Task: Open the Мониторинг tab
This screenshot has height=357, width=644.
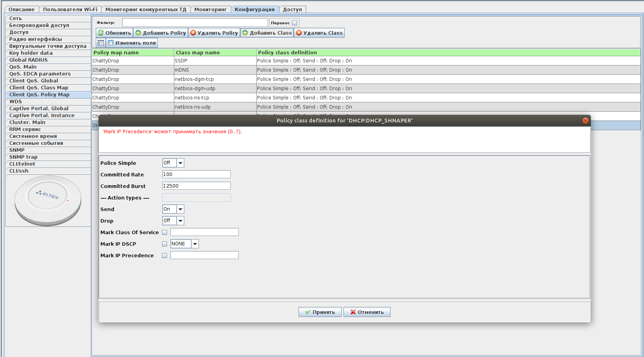Action: pyautogui.click(x=210, y=9)
